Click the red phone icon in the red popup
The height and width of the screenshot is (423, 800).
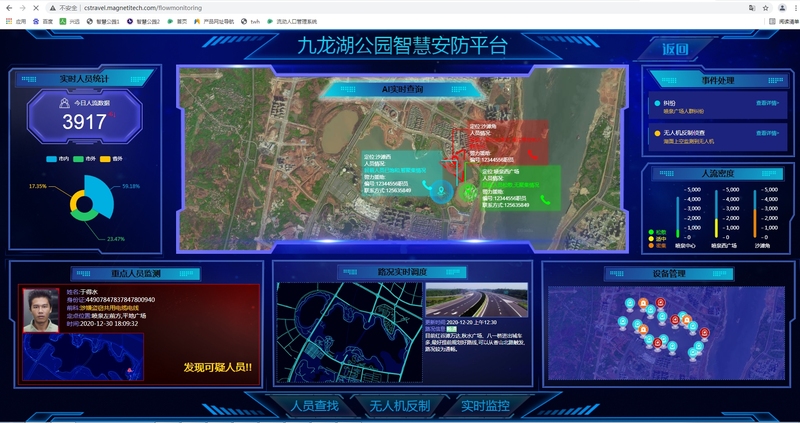point(532,155)
